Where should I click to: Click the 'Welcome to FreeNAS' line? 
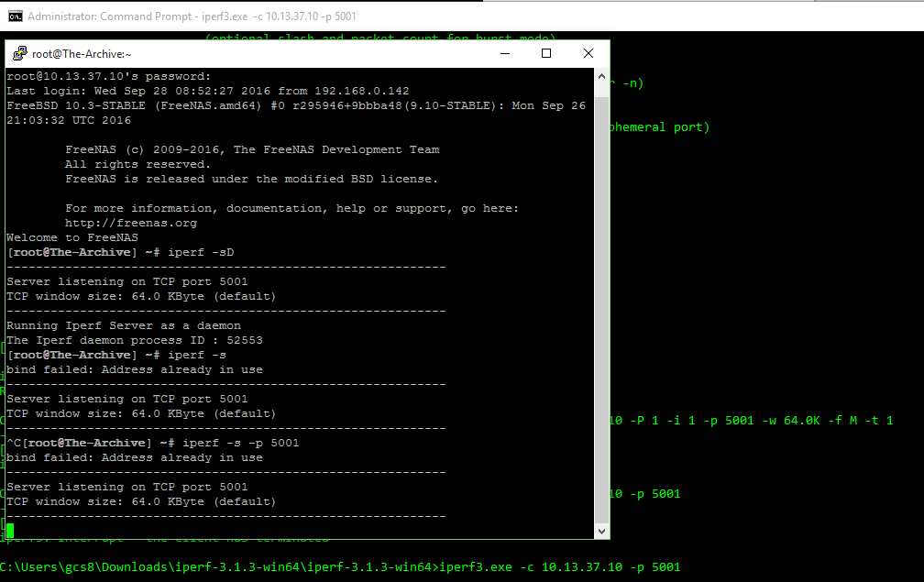click(x=72, y=238)
